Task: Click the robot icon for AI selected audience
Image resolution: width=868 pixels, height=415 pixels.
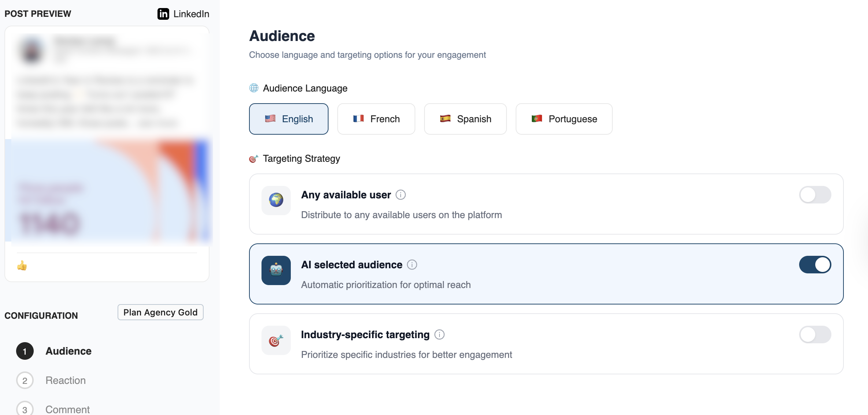Action: click(x=276, y=270)
